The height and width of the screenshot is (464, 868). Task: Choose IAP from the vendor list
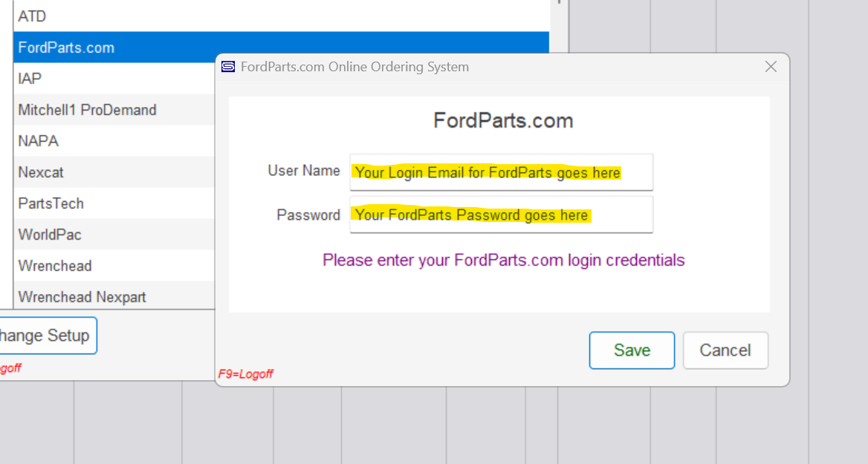114,79
